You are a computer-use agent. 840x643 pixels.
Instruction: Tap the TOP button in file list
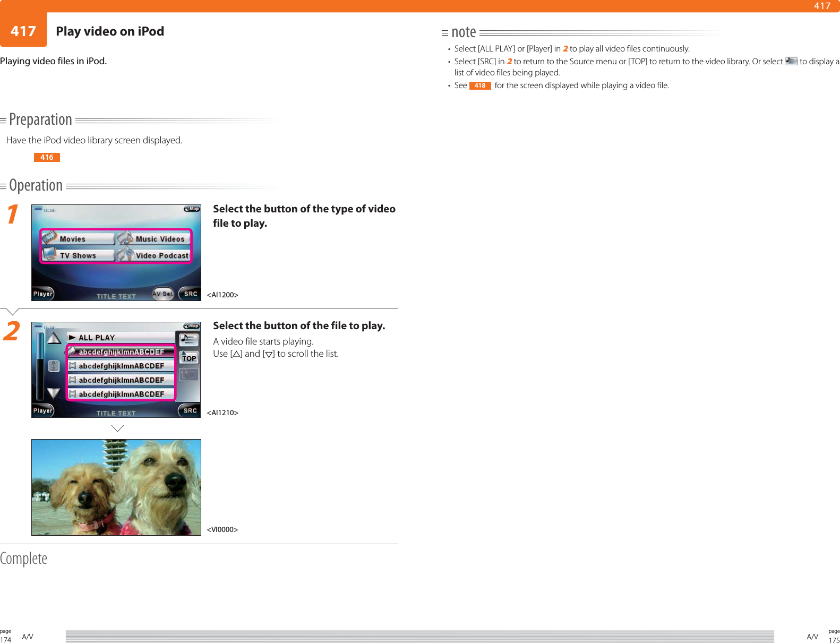pyautogui.click(x=189, y=358)
